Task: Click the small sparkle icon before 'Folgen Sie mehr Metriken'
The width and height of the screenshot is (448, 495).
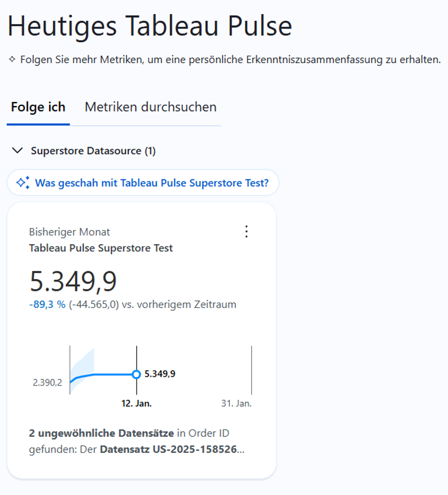Action: [12, 59]
